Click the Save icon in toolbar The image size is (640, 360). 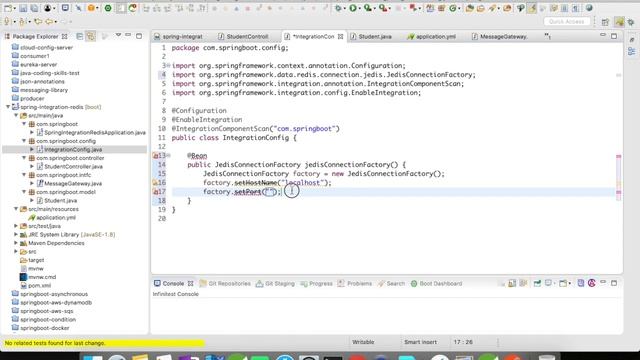coord(23,8)
